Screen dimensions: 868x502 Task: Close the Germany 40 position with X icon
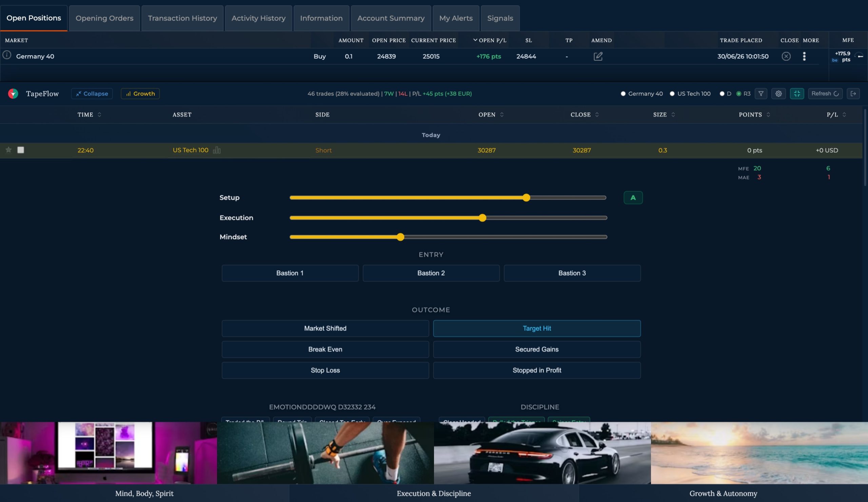tap(786, 56)
